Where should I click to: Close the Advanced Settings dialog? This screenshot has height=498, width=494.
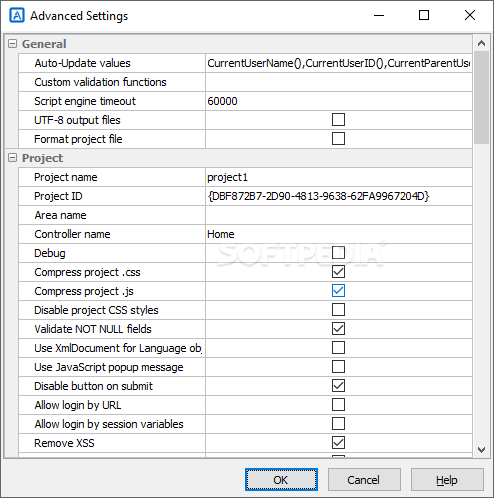coord(470,15)
